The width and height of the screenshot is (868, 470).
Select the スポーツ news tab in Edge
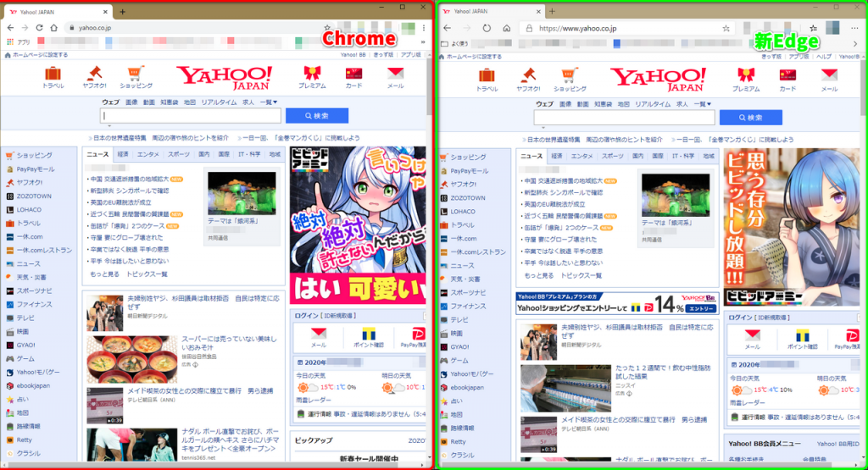point(611,156)
